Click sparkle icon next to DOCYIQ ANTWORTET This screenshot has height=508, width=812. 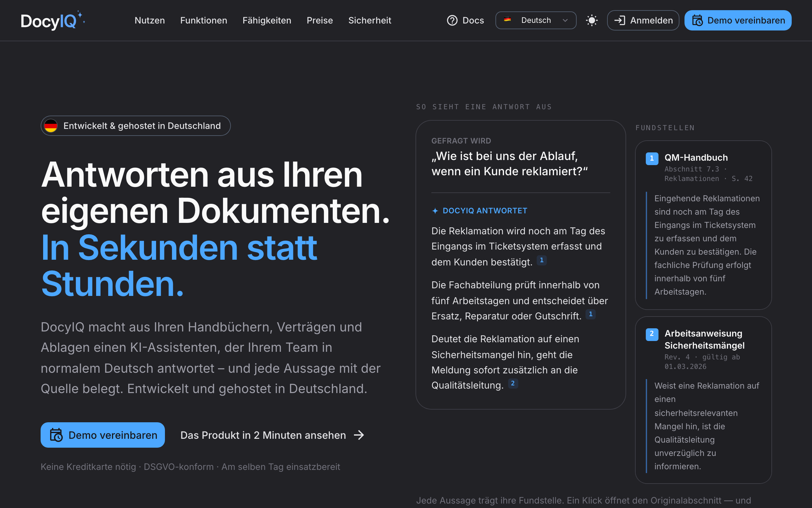tap(435, 211)
